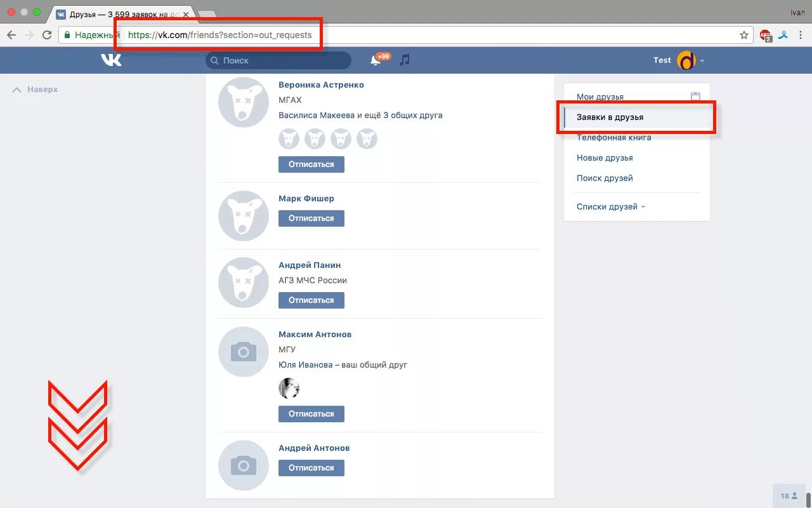Click Отписаться under Максим Антонов
The width and height of the screenshot is (812, 508).
(311, 413)
